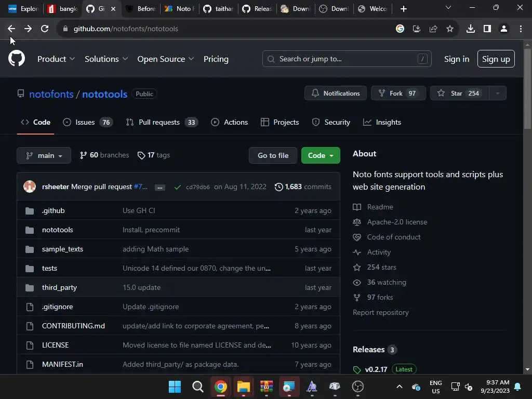Select the Code tab
The image size is (532, 399).
(36, 122)
